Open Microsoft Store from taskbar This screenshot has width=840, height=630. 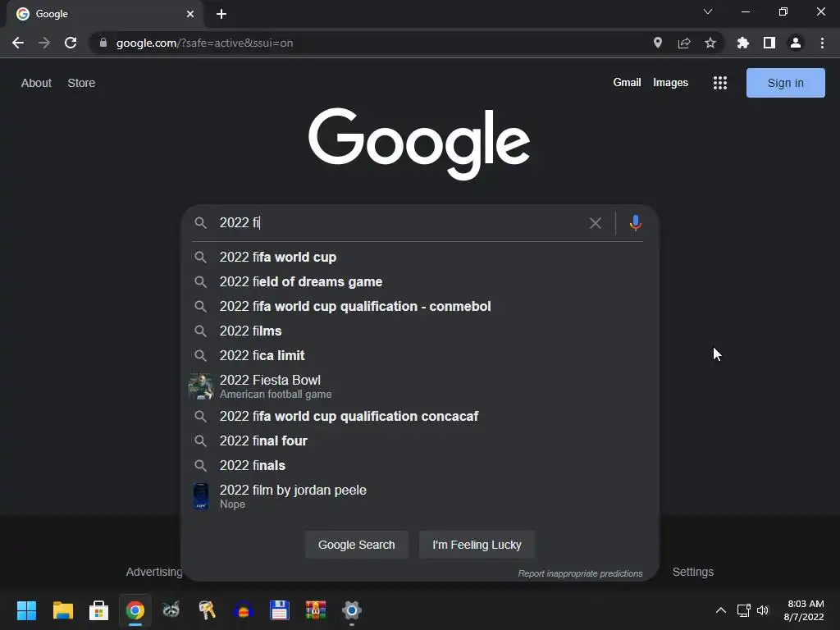(98, 610)
